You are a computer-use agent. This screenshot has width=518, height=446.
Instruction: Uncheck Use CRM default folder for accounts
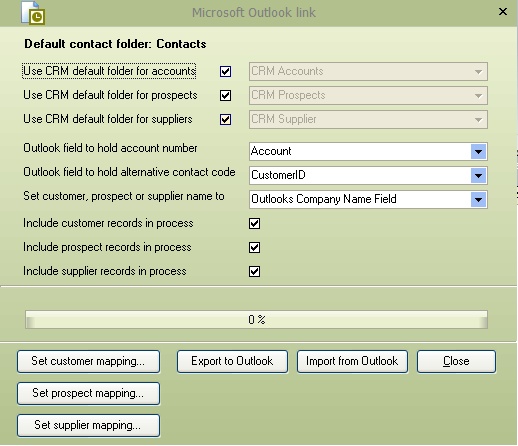(225, 71)
